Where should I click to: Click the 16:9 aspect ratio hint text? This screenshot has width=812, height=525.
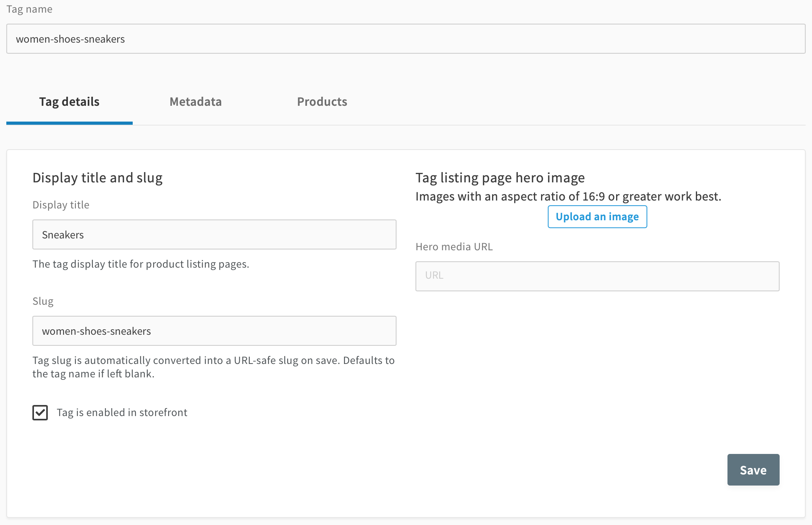coord(568,196)
